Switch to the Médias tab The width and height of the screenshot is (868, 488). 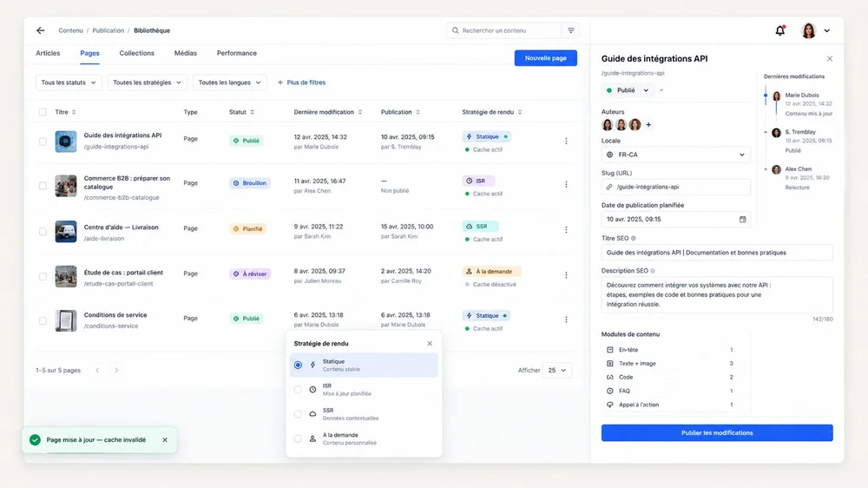(186, 53)
